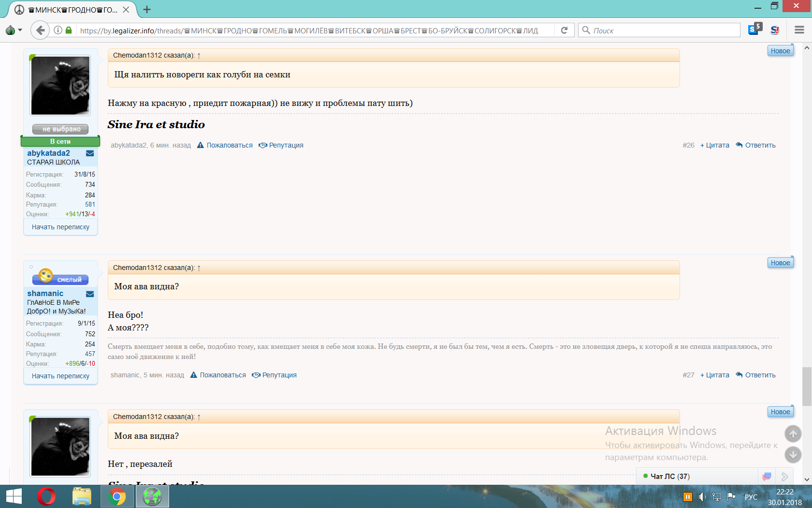Click envelope icon next to abykatada2
Screen dimensions: 812x508
(90, 153)
